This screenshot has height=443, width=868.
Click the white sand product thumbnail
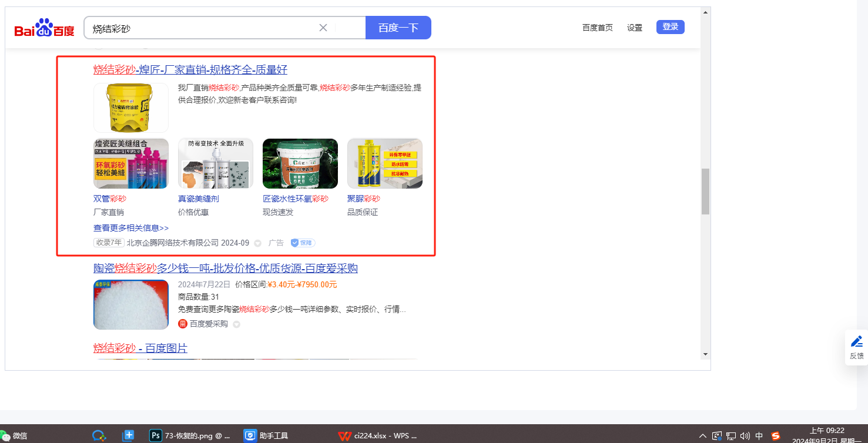131,304
